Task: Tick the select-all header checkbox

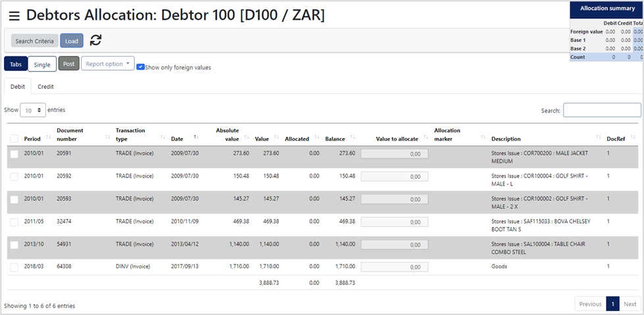Action: click(14, 139)
